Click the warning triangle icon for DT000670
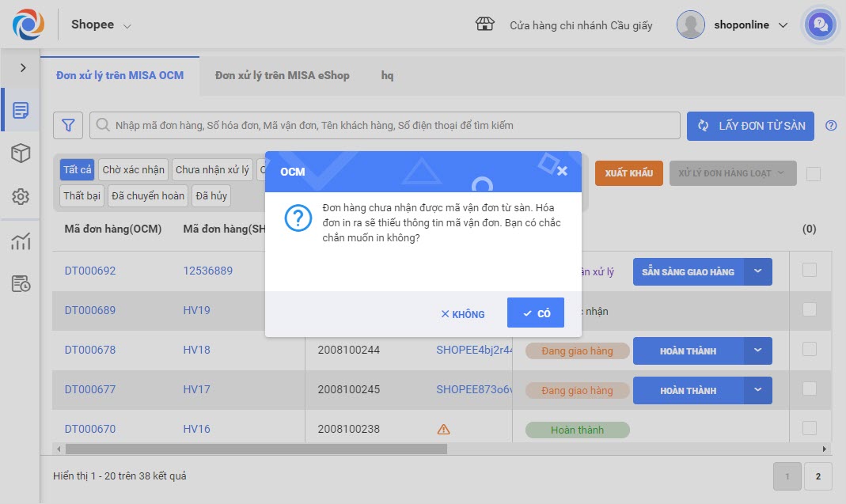This screenshot has width=846, height=504. 443,429
